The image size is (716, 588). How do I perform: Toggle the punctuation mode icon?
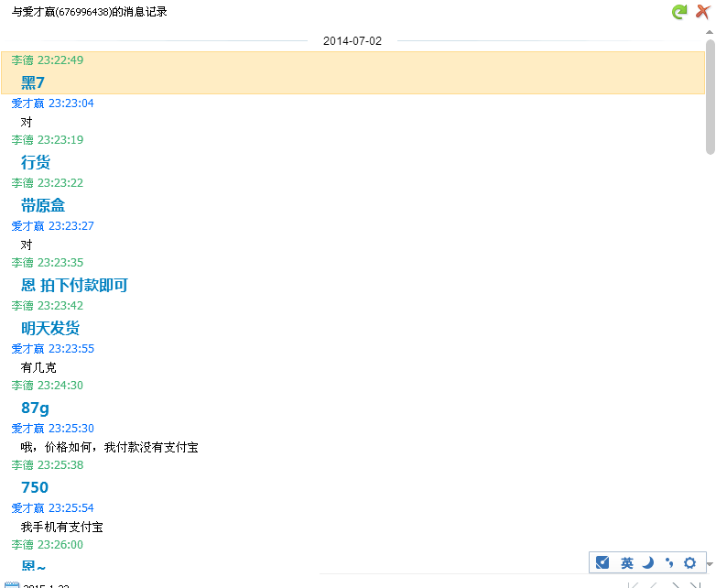coord(668,562)
